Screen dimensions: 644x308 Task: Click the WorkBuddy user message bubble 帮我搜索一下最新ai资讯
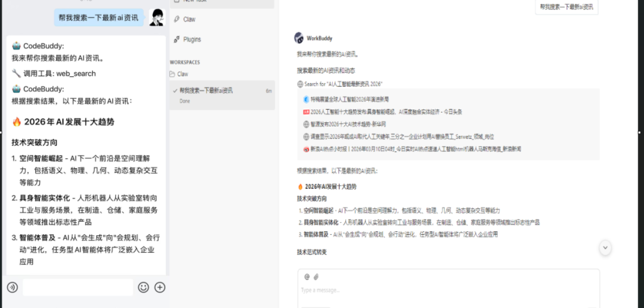click(x=566, y=7)
